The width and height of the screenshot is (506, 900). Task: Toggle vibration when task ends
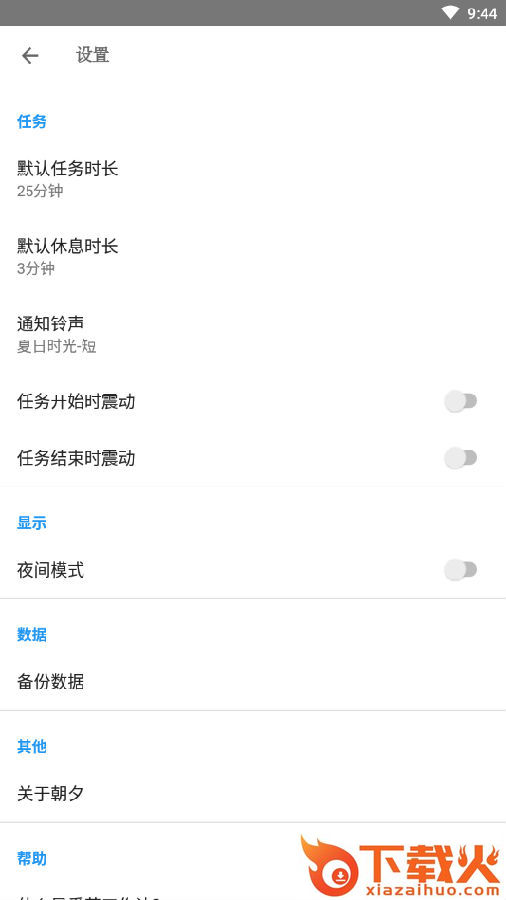coord(461,458)
